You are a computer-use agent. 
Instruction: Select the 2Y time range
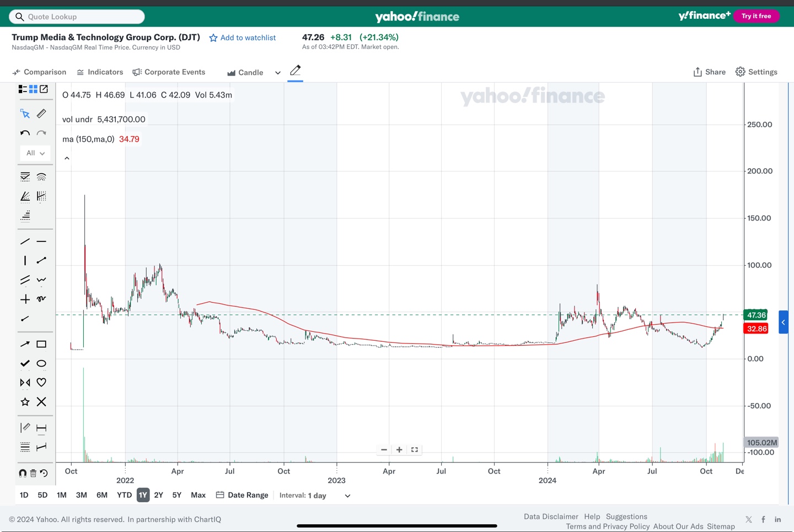coord(159,495)
